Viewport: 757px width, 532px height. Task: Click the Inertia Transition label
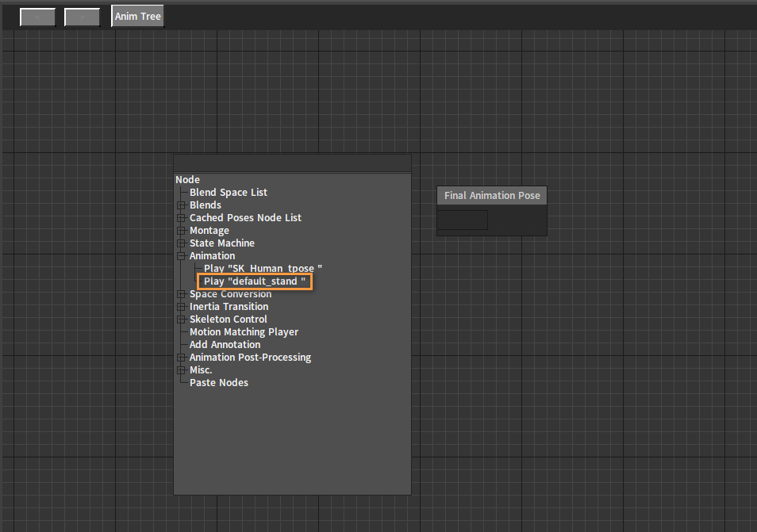(x=229, y=306)
